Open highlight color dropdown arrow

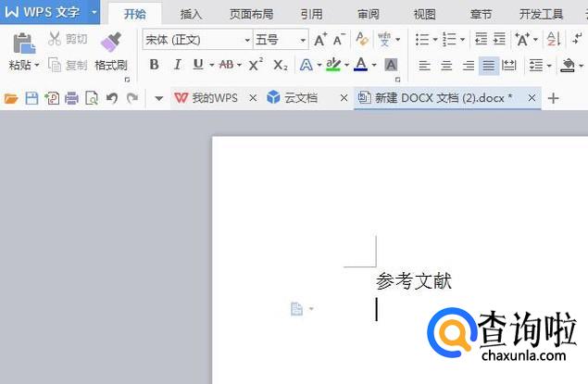pos(346,65)
